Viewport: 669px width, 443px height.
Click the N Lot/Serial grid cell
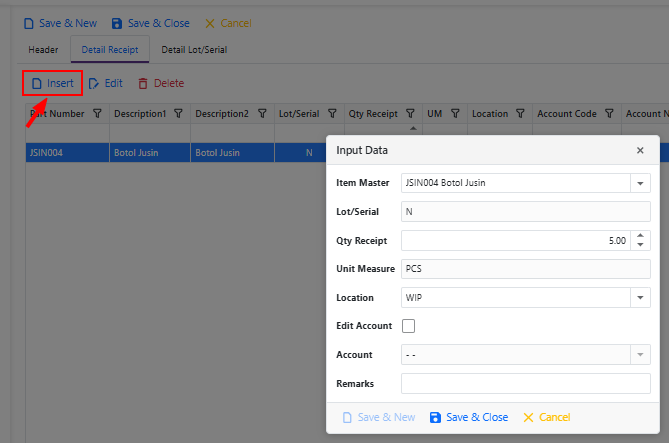pyautogui.click(x=300, y=152)
